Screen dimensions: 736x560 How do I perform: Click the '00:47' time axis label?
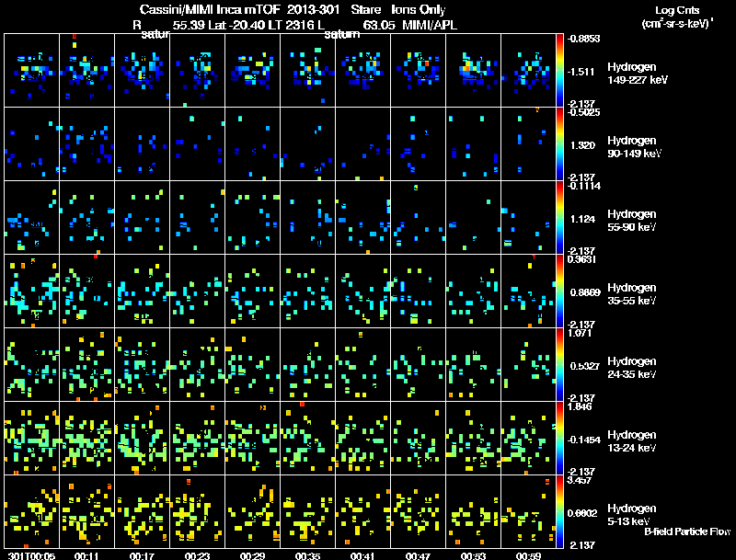[419, 555]
